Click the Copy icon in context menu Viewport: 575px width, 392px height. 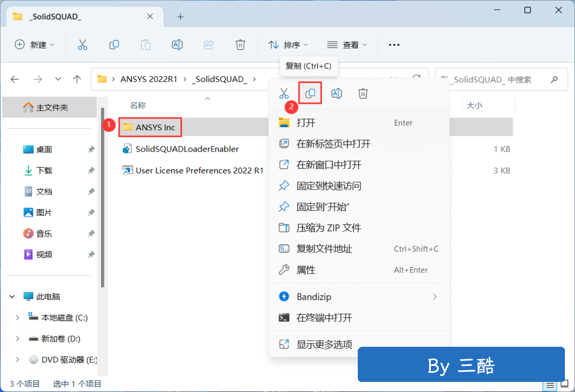click(310, 94)
